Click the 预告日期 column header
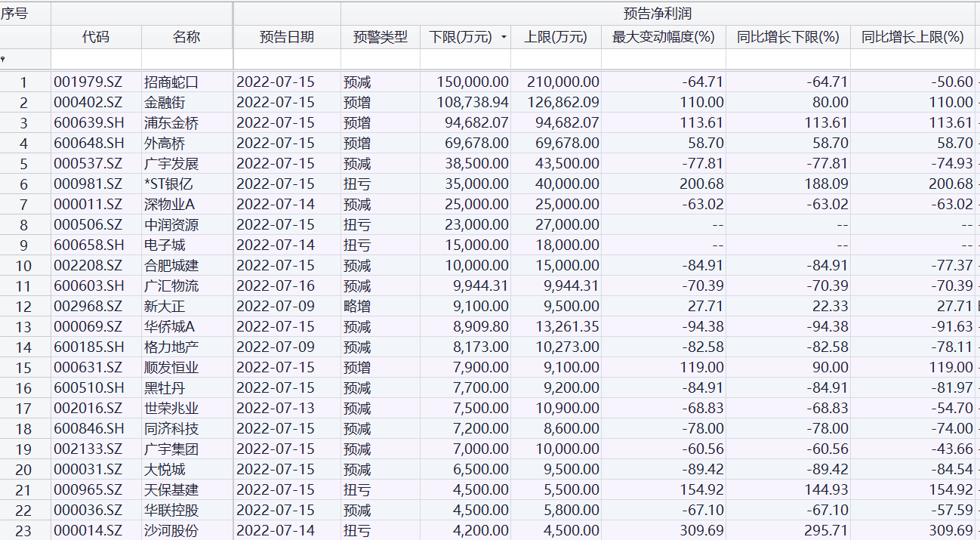This screenshot has width=980, height=540. coord(287,37)
